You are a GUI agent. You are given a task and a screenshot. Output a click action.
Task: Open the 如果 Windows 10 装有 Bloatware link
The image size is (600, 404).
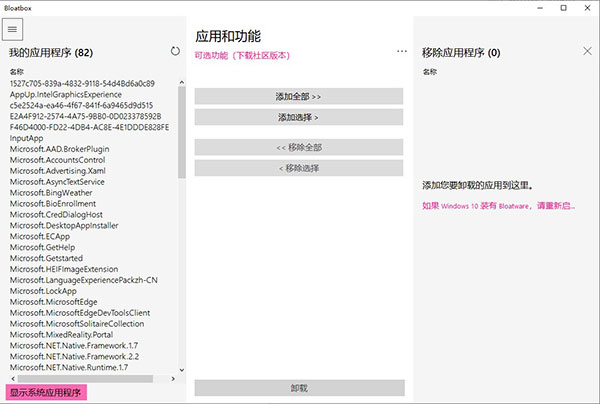pos(498,205)
